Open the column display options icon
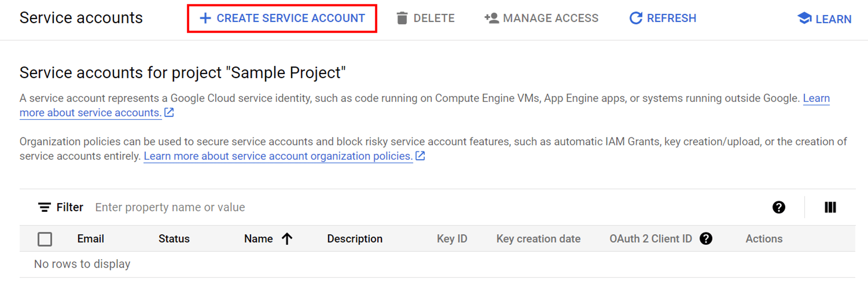 click(x=830, y=207)
